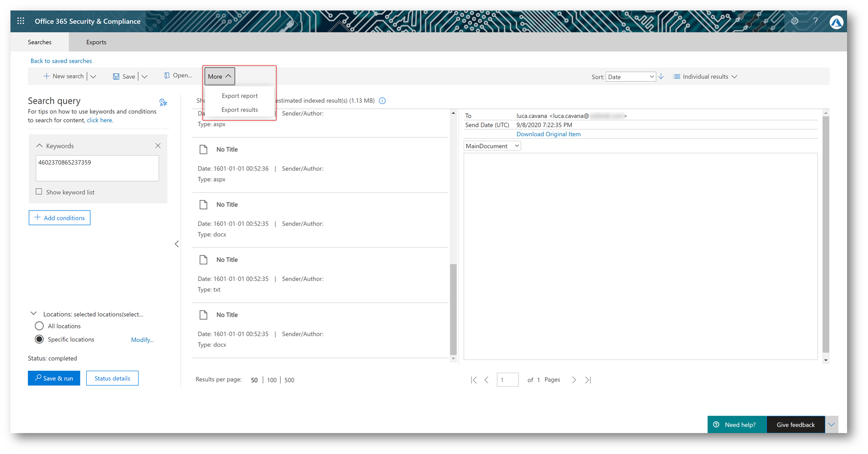Choose Export results from More menu
The height and width of the screenshot is (454, 868).
tap(240, 110)
